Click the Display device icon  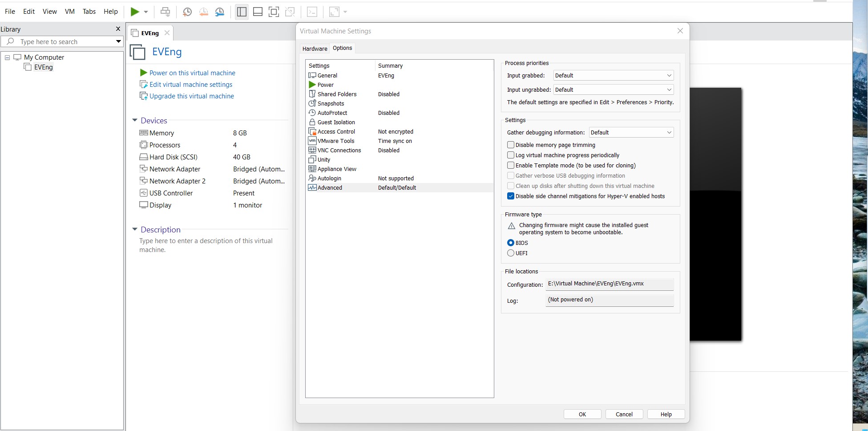144,205
